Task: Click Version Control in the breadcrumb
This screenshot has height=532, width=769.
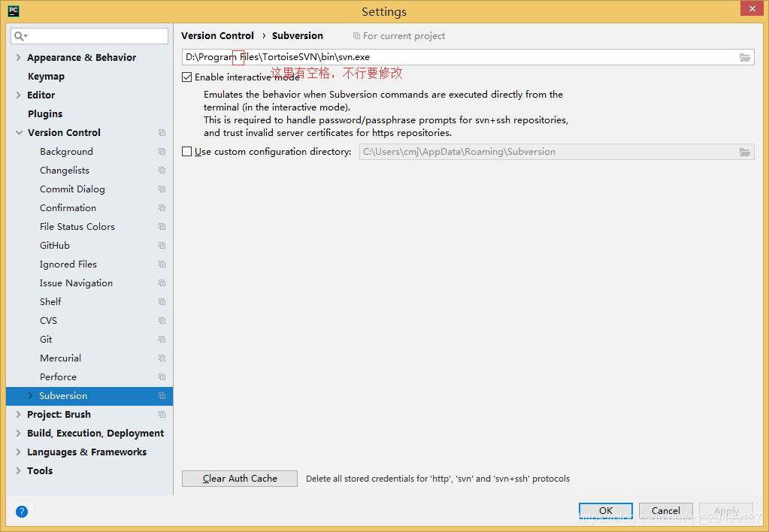Action: click(x=217, y=36)
